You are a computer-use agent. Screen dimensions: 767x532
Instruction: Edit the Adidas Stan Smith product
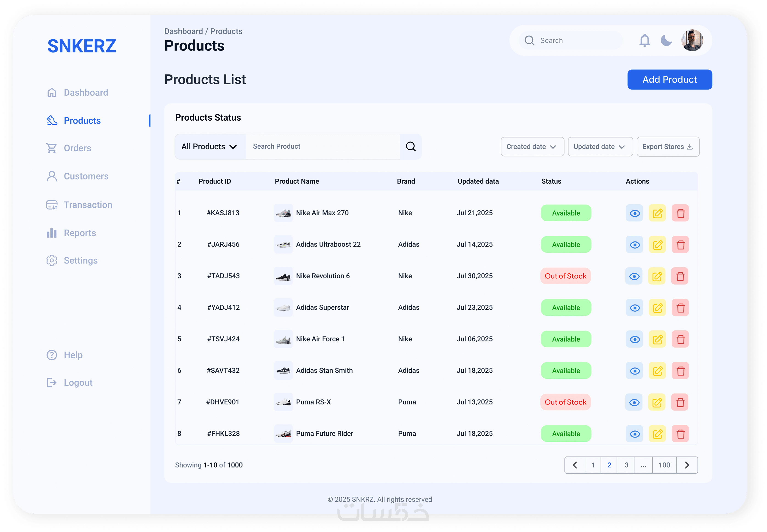[x=657, y=371]
